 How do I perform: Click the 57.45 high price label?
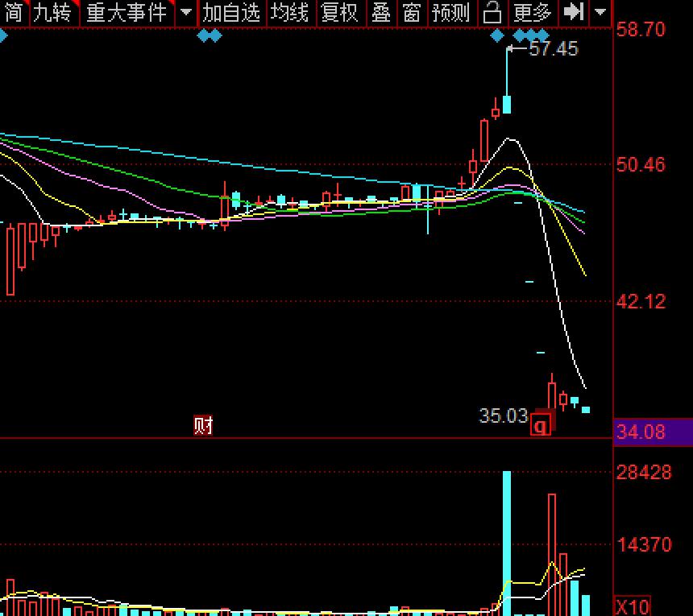click(x=554, y=48)
